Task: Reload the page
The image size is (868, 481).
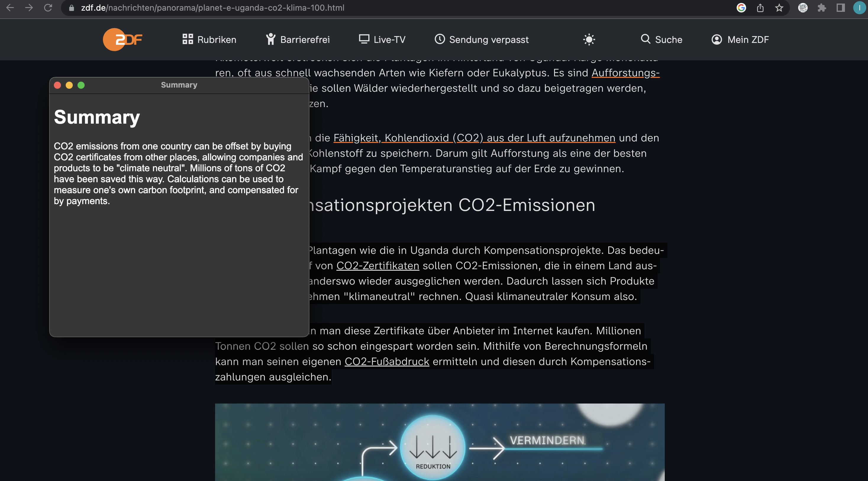Action: [x=48, y=7]
